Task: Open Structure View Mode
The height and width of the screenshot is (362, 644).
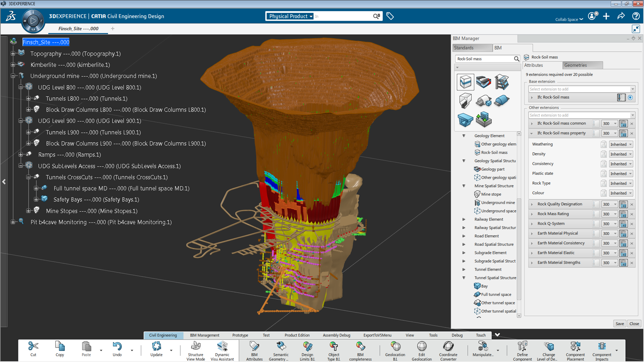Action: (196, 351)
